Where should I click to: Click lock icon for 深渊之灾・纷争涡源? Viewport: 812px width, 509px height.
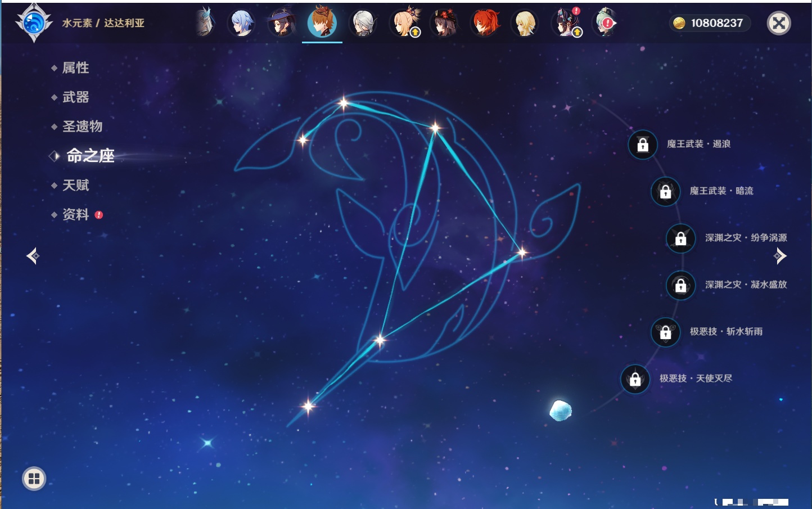coord(680,238)
